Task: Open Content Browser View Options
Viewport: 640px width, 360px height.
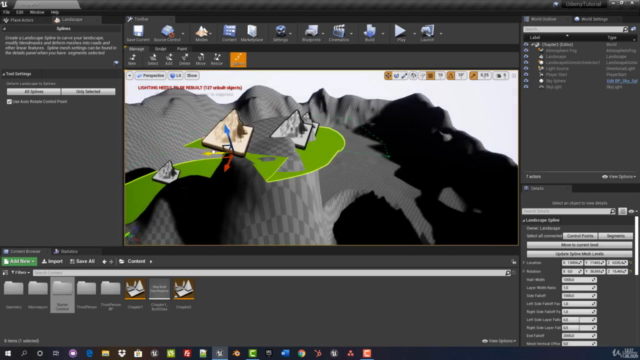Action: tap(499, 341)
